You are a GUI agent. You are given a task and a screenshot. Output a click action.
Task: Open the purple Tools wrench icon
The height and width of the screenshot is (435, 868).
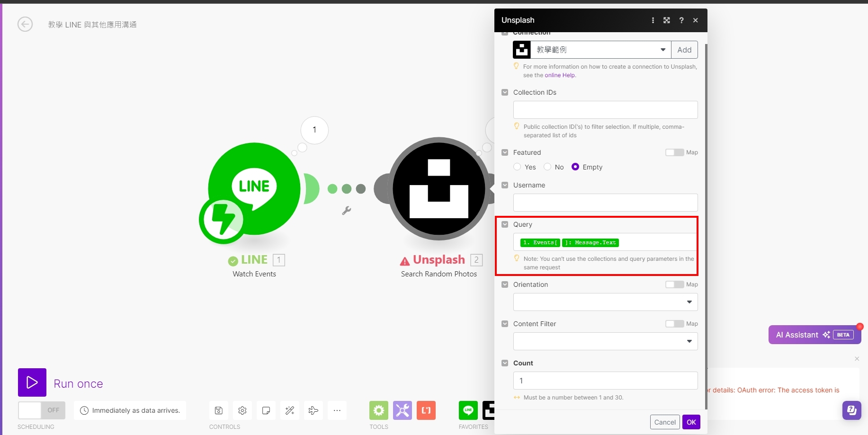pos(403,410)
